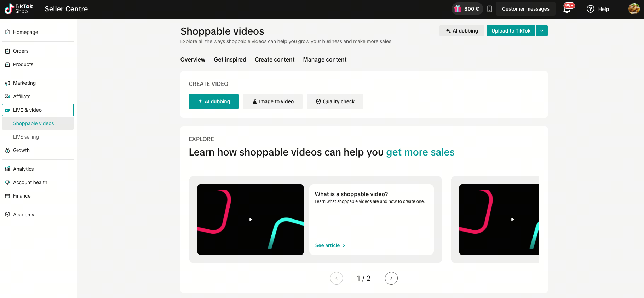The image size is (644, 298).
Task: Start AI dubbing under Create Video
Action: point(214,101)
